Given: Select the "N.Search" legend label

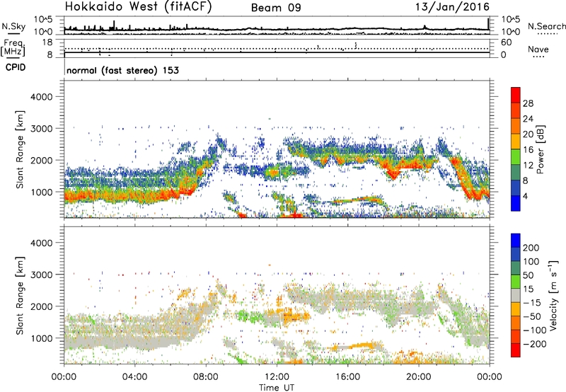Looking at the screenshot, I should [x=546, y=26].
